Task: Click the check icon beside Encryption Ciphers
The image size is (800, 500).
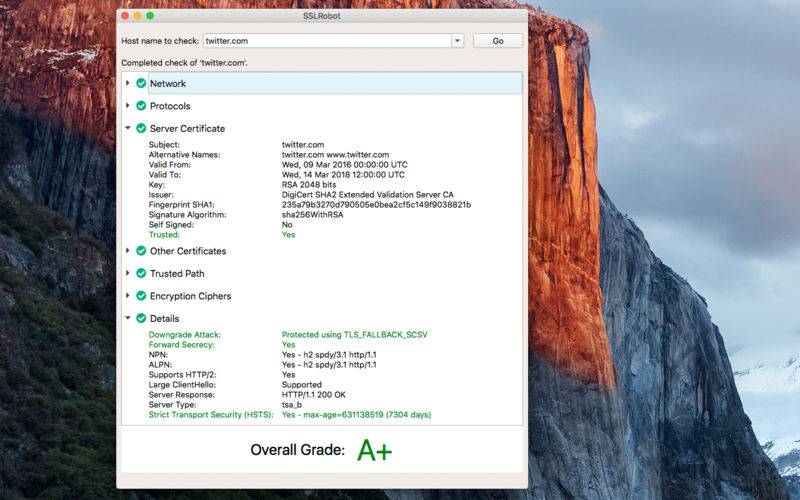Action: (x=141, y=295)
